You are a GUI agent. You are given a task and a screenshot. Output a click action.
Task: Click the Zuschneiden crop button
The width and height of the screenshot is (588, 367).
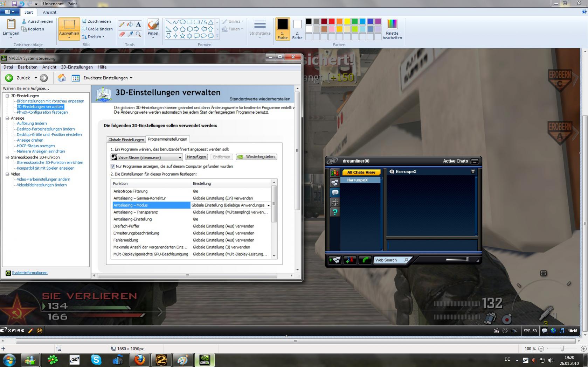[x=97, y=21]
